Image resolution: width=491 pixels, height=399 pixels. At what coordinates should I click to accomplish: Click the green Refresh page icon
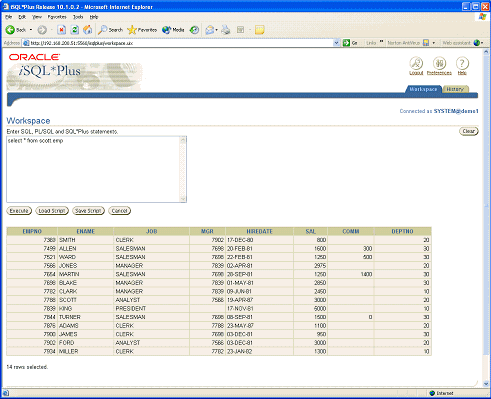point(75,30)
